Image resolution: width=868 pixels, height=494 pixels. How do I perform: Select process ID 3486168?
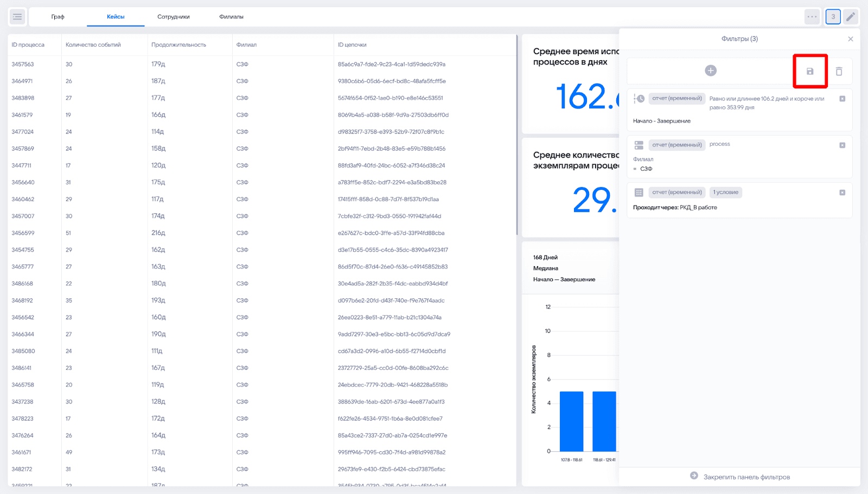pos(22,284)
